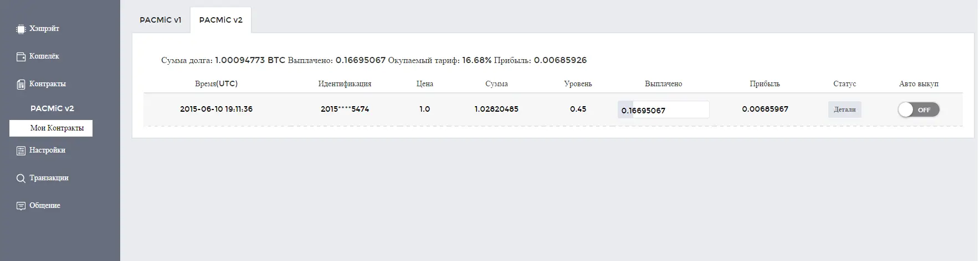This screenshot has width=980, height=261.
Task: Open Мои Контракты in sidebar
Action: coord(57,128)
